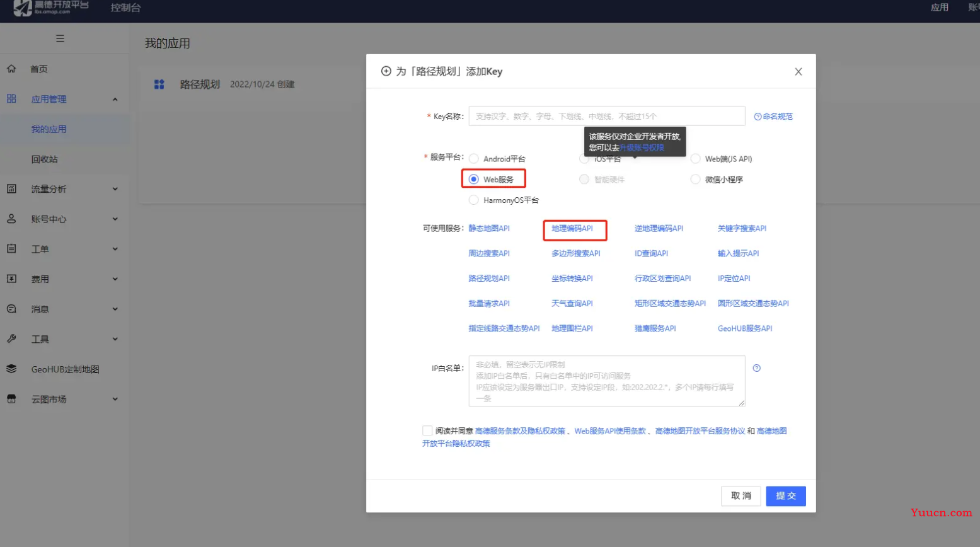
Task: Expand the 工具 menu section
Action: click(x=115, y=338)
